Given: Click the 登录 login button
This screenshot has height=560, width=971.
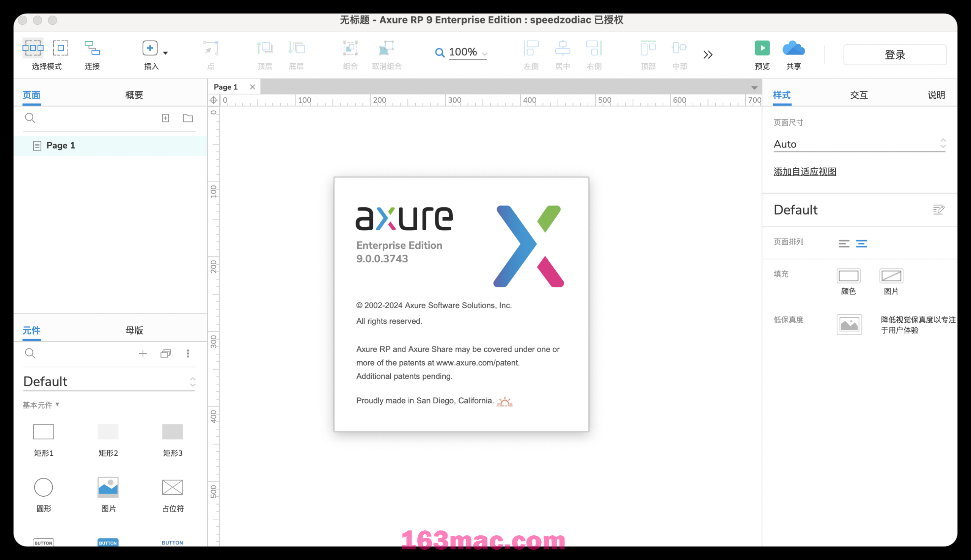Looking at the screenshot, I should click(x=895, y=55).
